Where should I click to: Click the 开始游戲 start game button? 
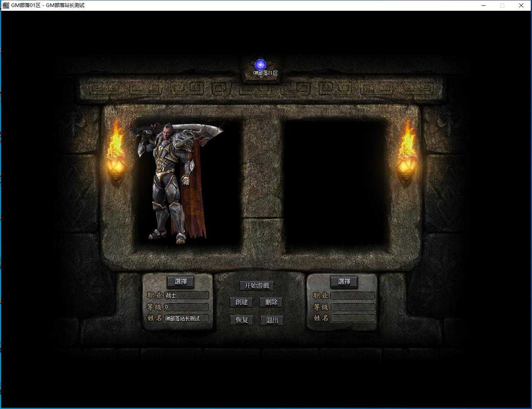pyautogui.click(x=257, y=285)
